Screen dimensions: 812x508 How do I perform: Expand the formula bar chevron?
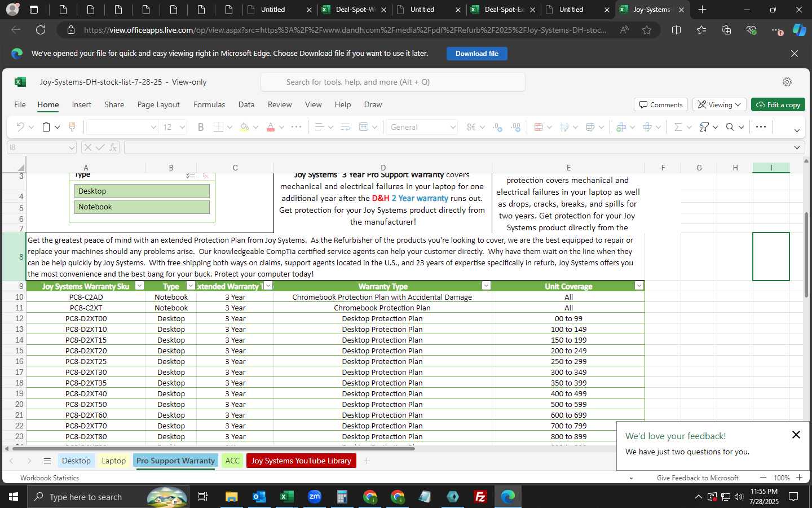click(x=797, y=147)
